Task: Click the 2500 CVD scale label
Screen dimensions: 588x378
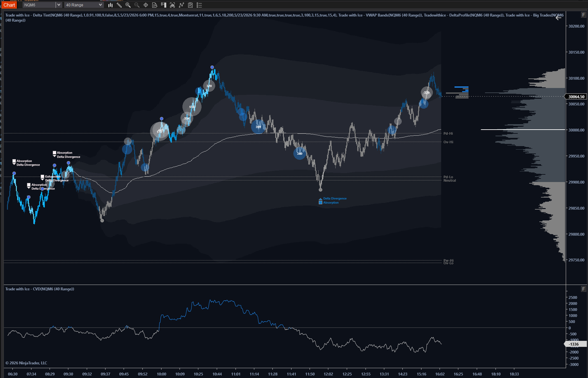Action: [x=573, y=297]
